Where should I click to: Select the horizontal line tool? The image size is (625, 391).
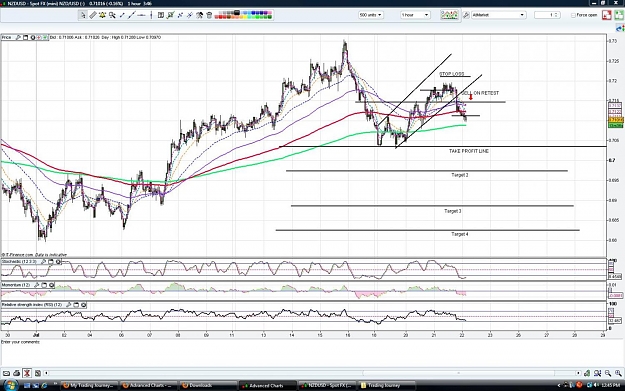click(x=141, y=15)
